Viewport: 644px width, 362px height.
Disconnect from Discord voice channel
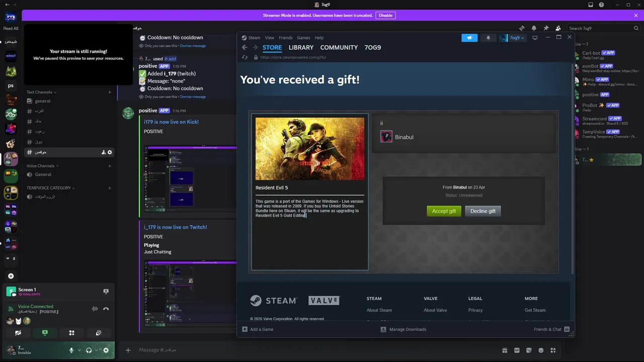[x=106, y=309]
